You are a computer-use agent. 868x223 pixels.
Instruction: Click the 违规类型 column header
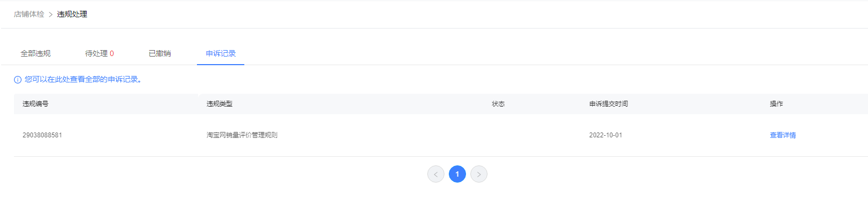tap(220, 104)
